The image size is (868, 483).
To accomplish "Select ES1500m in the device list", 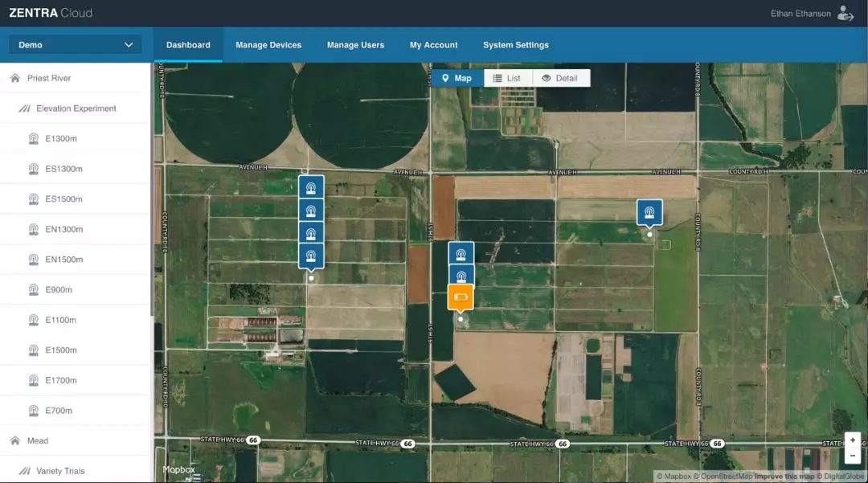I will click(63, 199).
